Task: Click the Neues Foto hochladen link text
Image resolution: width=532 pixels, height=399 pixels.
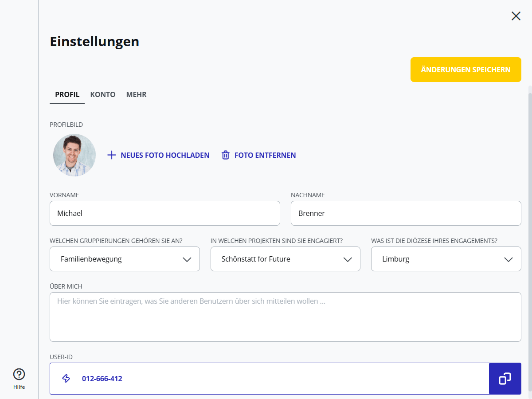Action: click(x=165, y=155)
